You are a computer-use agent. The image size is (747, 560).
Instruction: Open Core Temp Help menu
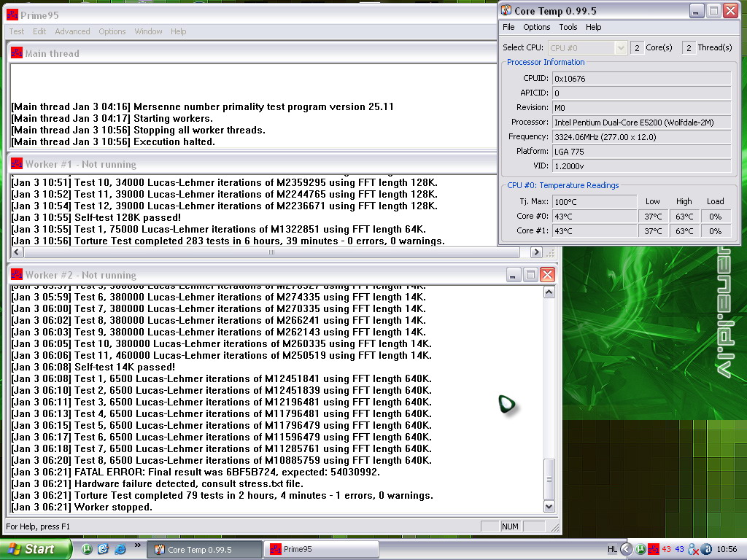click(593, 27)
